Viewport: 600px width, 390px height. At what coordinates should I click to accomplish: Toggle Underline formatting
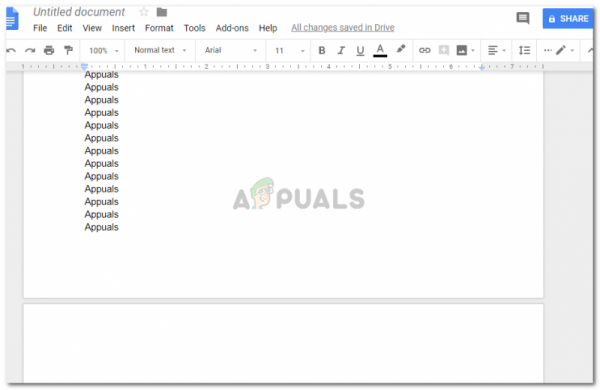coord(360,51)
